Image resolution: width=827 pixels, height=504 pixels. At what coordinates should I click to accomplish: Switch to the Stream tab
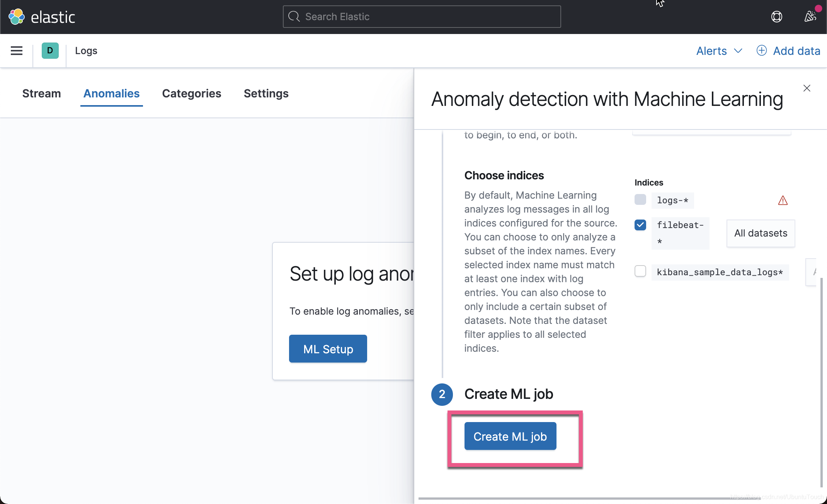pos(41,94)
